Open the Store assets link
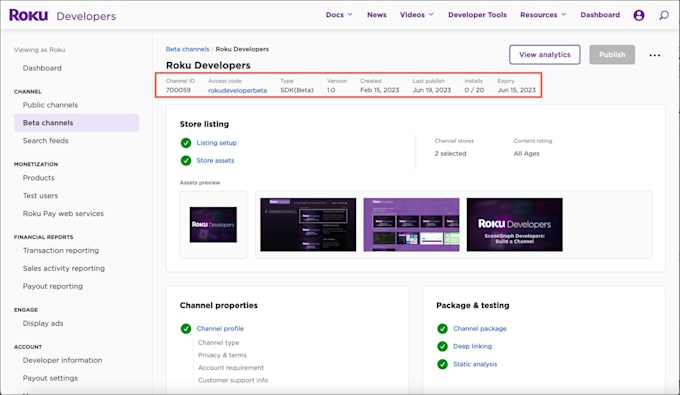This screenshot has width=680, height=395. pyautogui.click(x=215, y=160)
